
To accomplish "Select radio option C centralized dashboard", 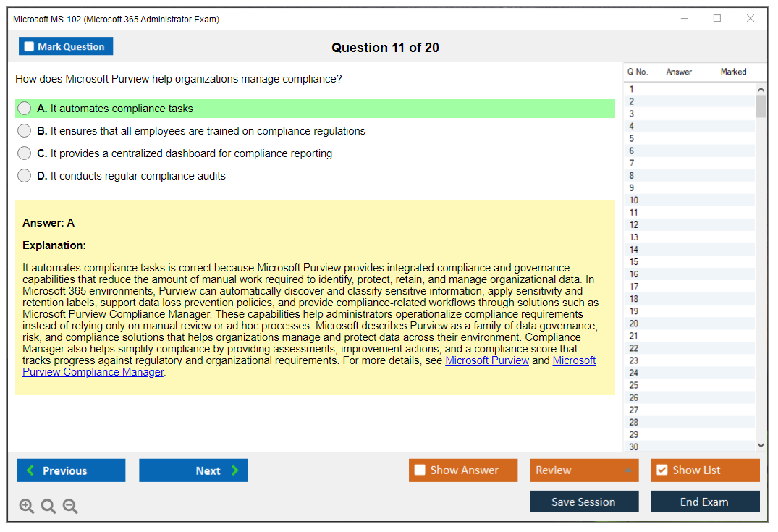I will (x=24, y=153).
